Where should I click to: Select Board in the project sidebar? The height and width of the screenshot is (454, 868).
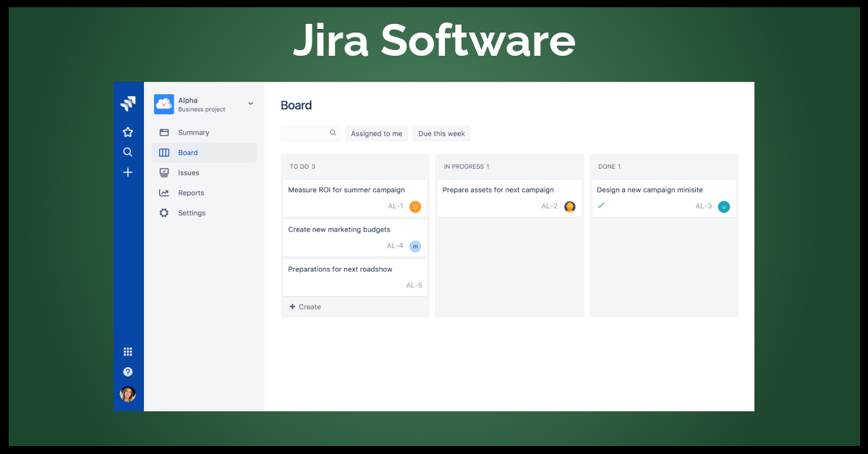click(x=205, y=153)
